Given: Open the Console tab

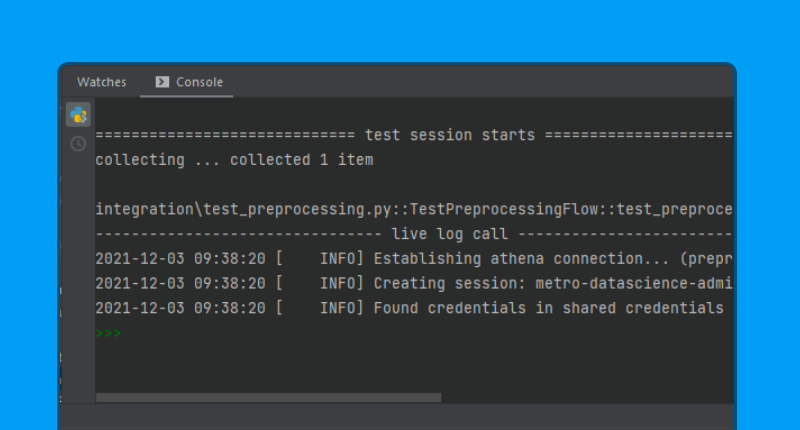Looking at the screenshot, I should pos(187,82).
